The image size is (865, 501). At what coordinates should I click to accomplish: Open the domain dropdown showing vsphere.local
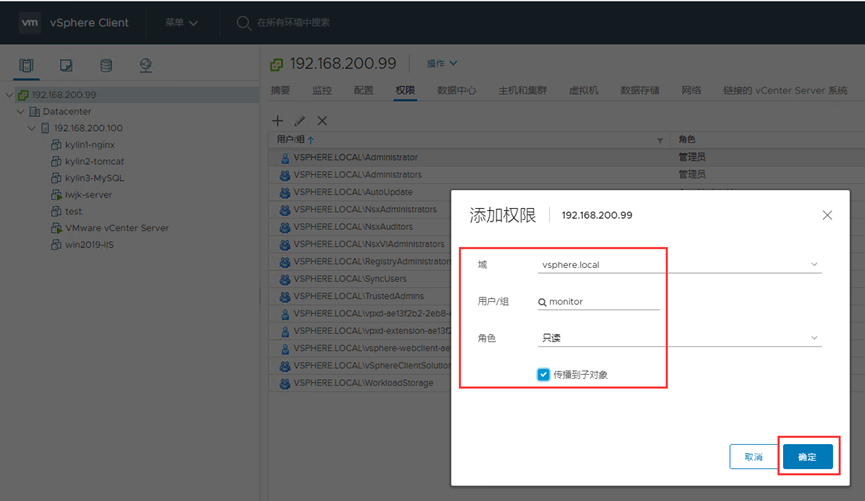click(x=680, y=265)
